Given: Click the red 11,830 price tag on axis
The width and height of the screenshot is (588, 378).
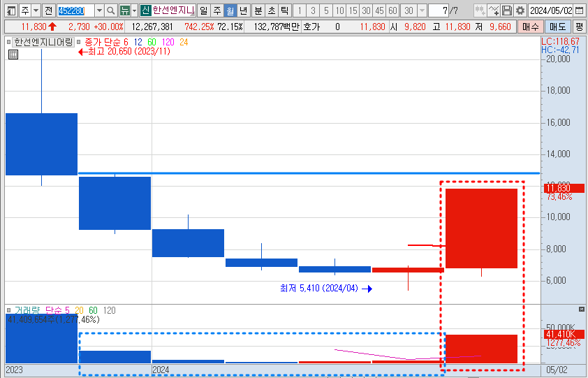Looking at the screenshot, I should pyautogui.click(x=564, y=188).
